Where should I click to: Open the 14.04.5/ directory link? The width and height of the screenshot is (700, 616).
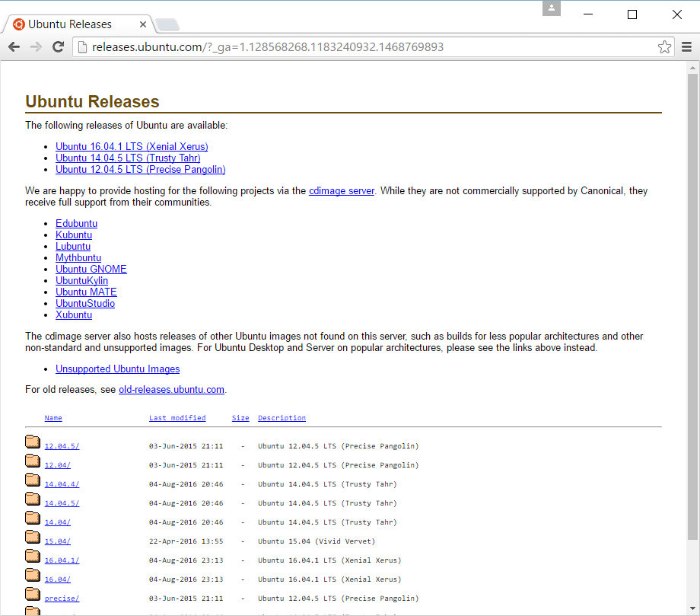pyautogui.click(x=62, y=503)
